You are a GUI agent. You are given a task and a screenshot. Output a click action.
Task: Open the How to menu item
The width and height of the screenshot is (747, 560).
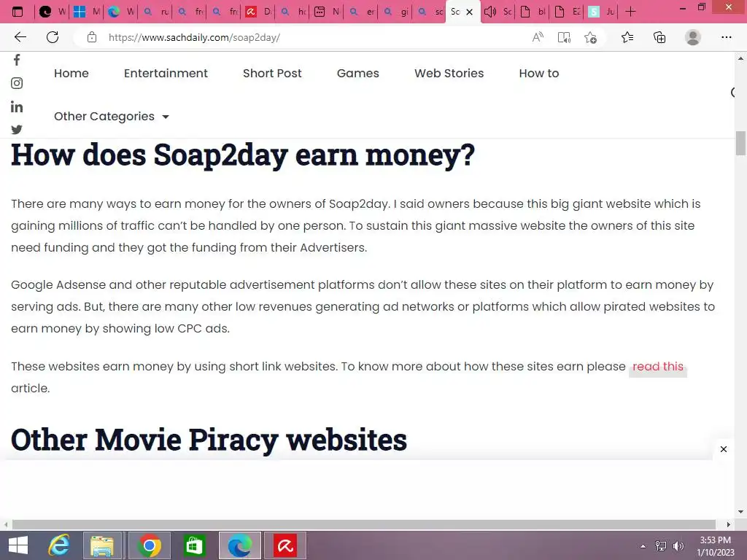(539, 74)
